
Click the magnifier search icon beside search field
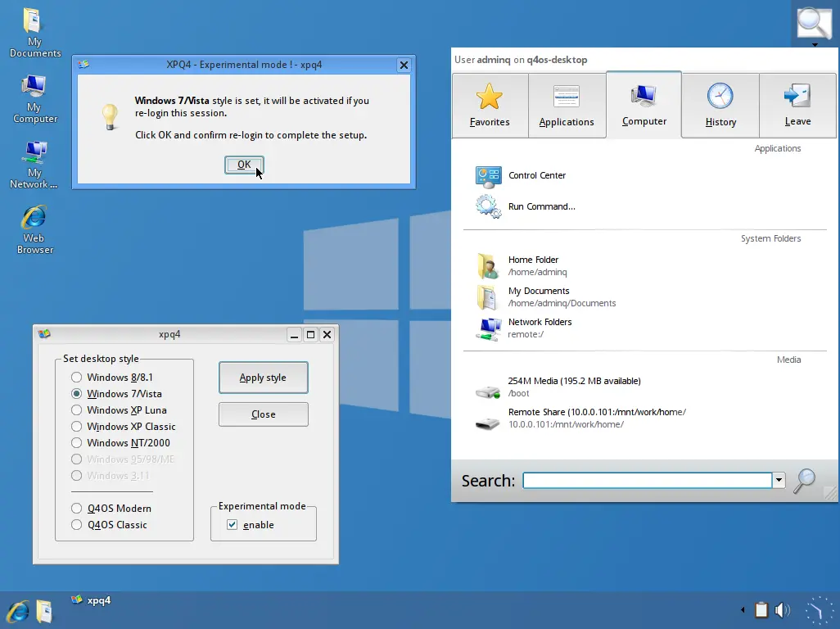click(x=804, y=481)
